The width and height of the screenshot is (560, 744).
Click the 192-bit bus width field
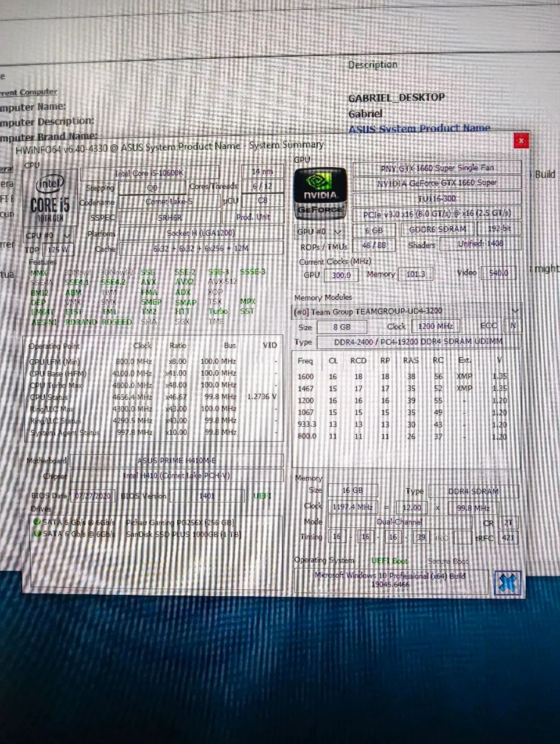[500, 229]
